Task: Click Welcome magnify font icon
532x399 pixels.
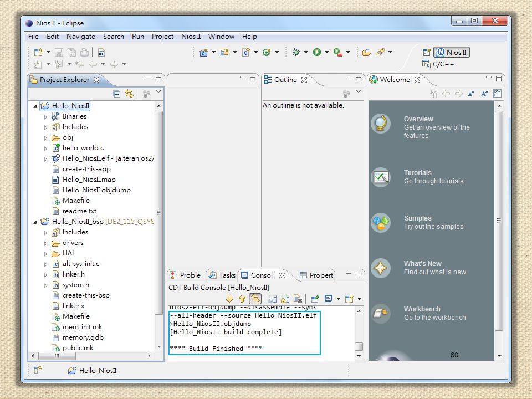Action: (x=484, y=94)
